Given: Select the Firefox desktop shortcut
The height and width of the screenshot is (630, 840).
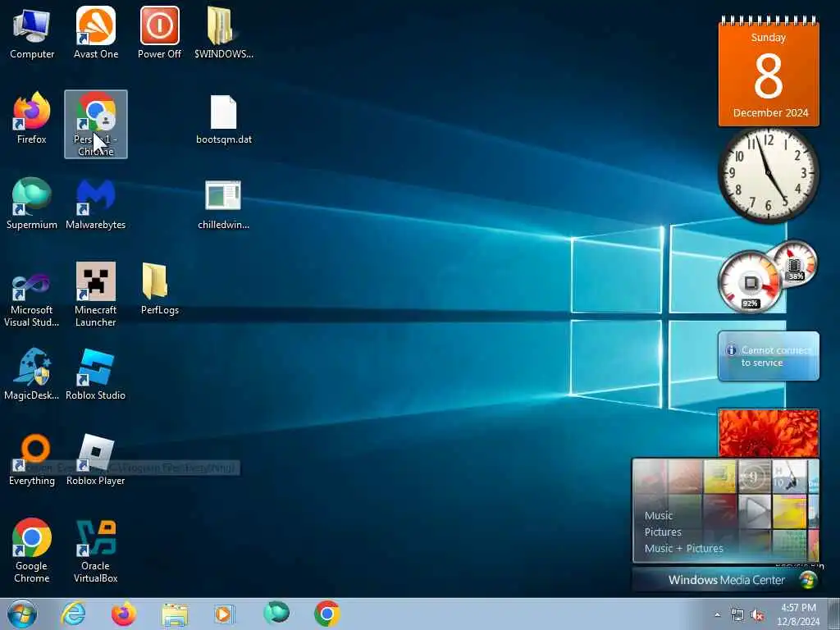Looking at the screenshot, I should pyautogui.click(x=32, y=118).
